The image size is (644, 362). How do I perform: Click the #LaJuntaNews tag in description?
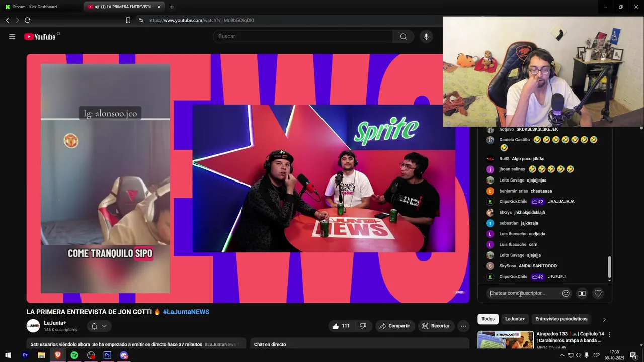click(220, 344)
